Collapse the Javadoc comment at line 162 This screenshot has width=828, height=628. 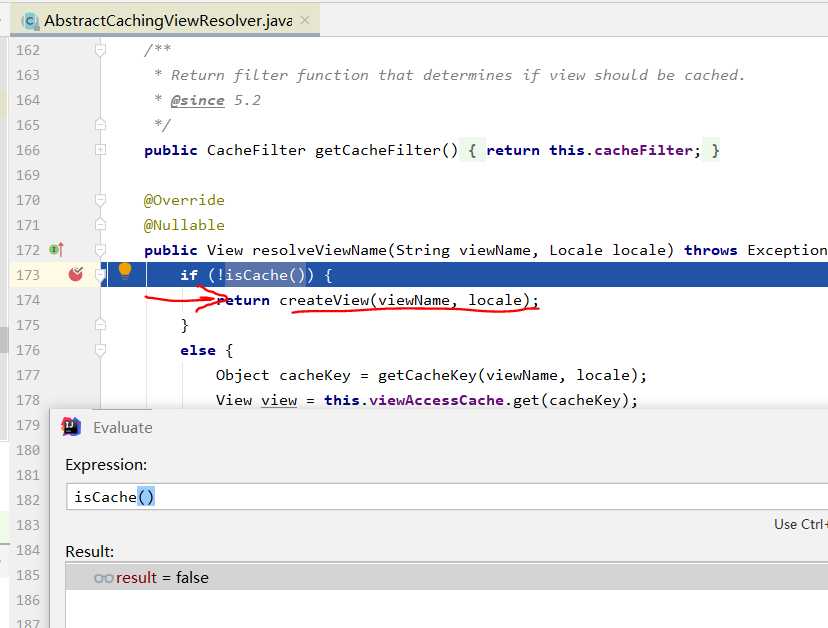tap(100, 50)
